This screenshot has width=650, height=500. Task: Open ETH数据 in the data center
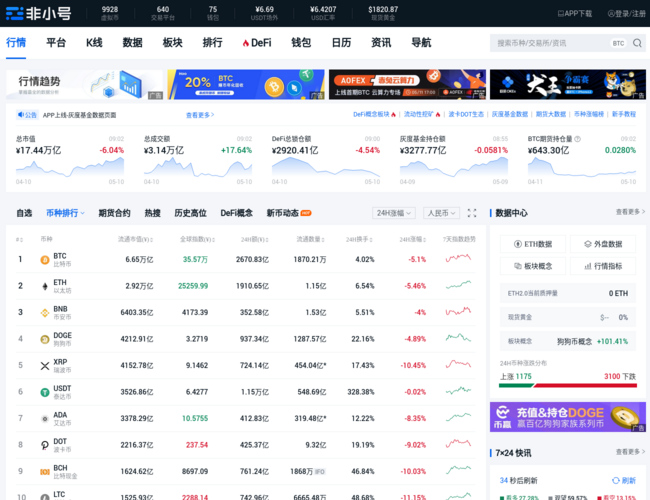533,244
